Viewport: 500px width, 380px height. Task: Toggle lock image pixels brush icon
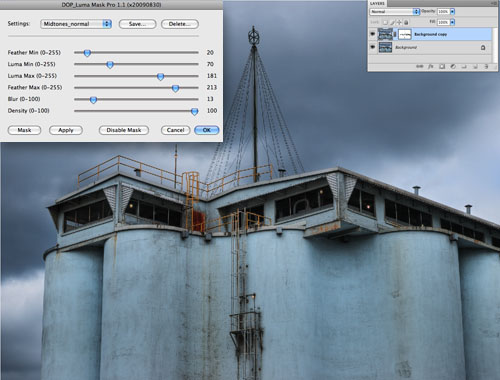pos(392,22)
